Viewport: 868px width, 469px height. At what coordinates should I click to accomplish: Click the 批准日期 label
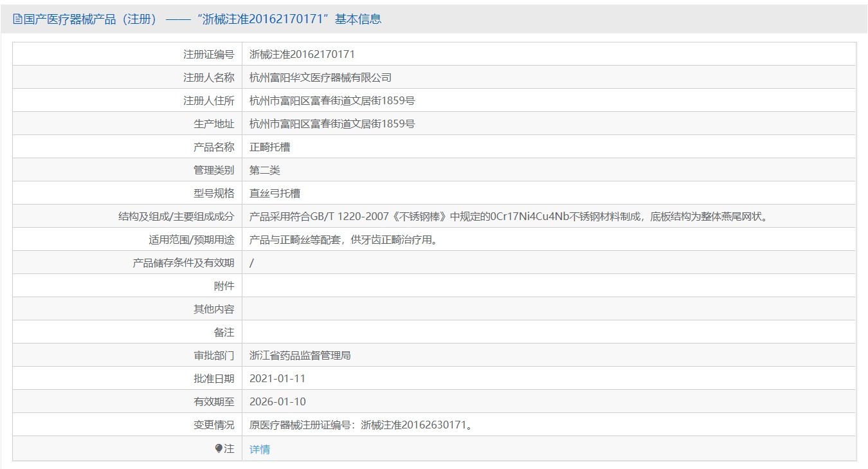click(x=214, y=378)
